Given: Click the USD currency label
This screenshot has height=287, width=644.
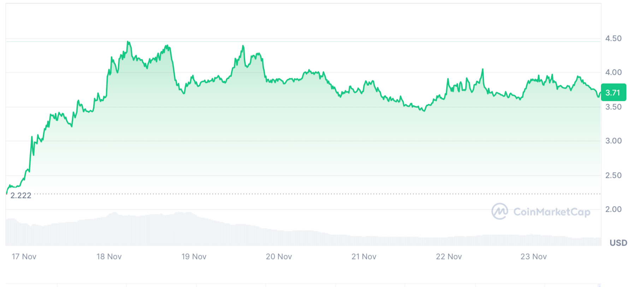Looking at the screenshot, I should [x=618, y=243].
